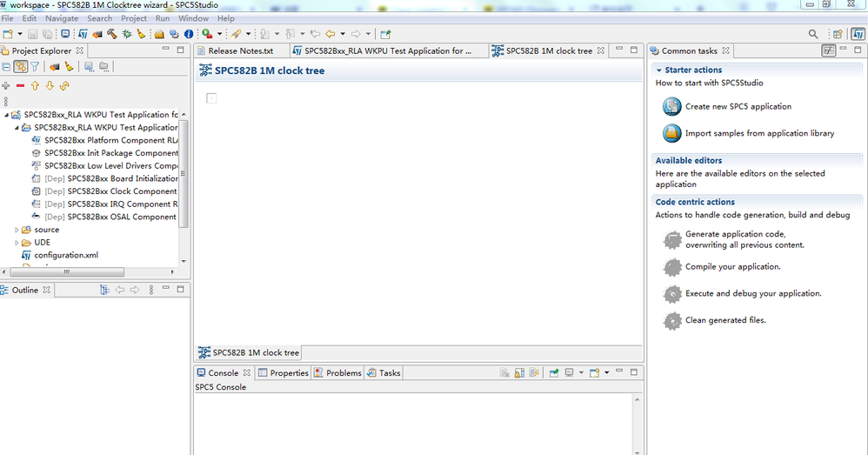Click the refresh arrows icon in Project Explorer
The width and height of the screenshot is (868, 455).
64,86
